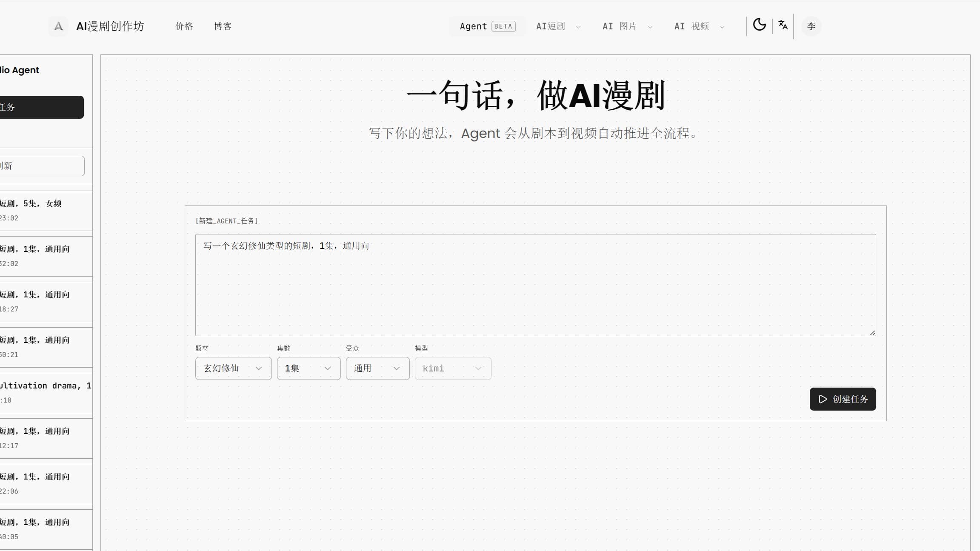Toggle dark mode with the moon icon
The width and height of the screenshot is (980, 551).
tap(760, 25)
